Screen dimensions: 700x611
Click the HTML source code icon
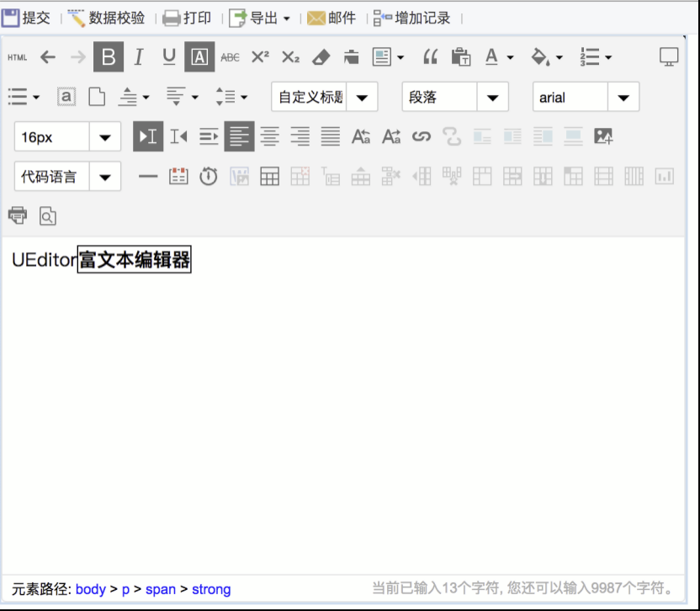click(x=17, y=57)
